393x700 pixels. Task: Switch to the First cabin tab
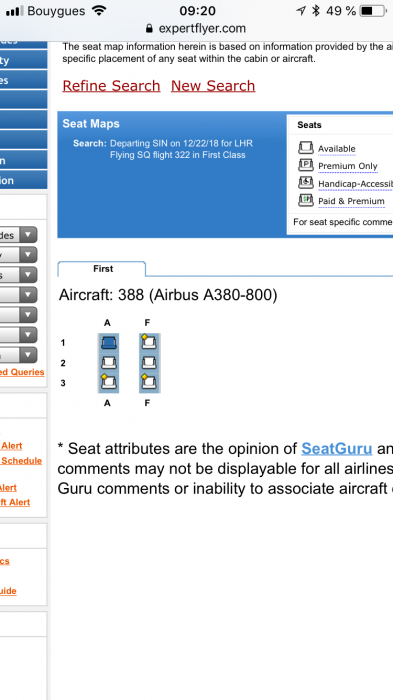102,269
